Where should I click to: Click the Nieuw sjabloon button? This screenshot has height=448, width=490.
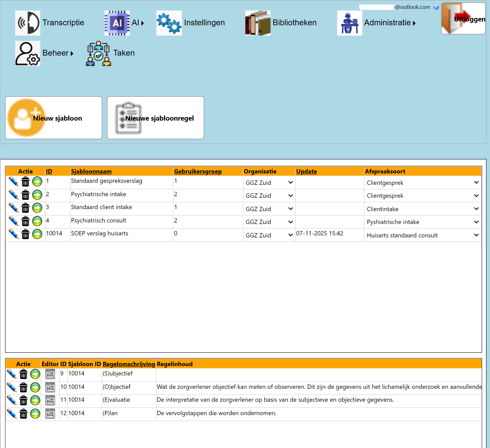click(54, 118)
